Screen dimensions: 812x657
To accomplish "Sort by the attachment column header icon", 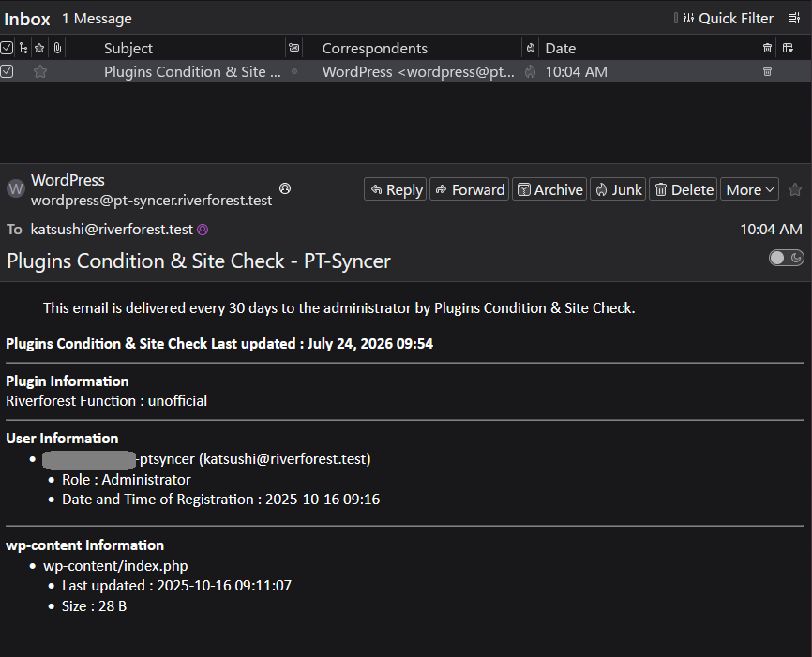I will [57, 48].
